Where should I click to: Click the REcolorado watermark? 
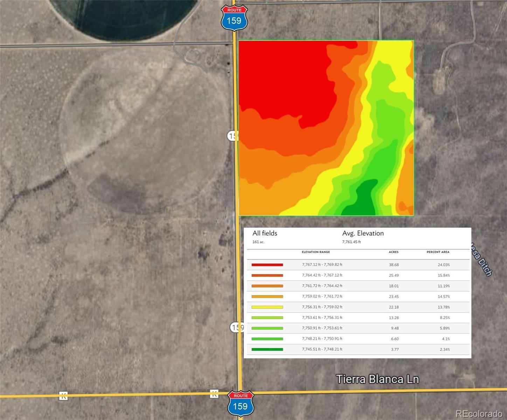(x=479, y=414)
